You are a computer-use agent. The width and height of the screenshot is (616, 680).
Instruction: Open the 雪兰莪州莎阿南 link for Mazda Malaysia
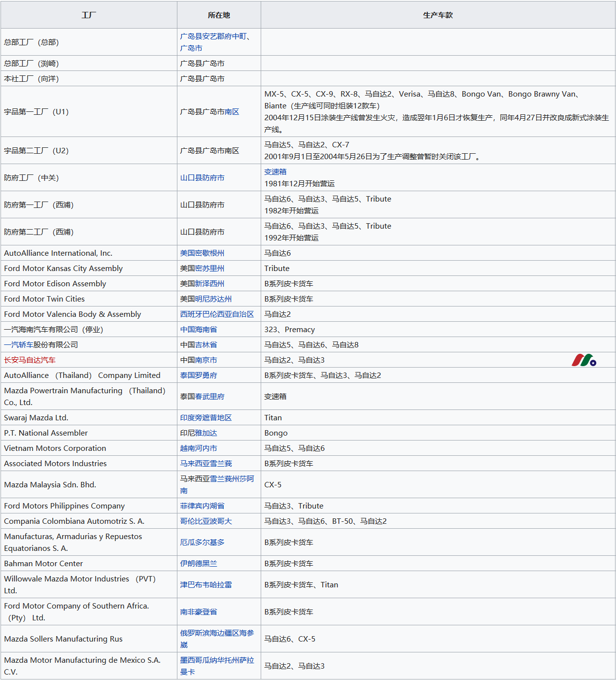click(x=217, y=485)
